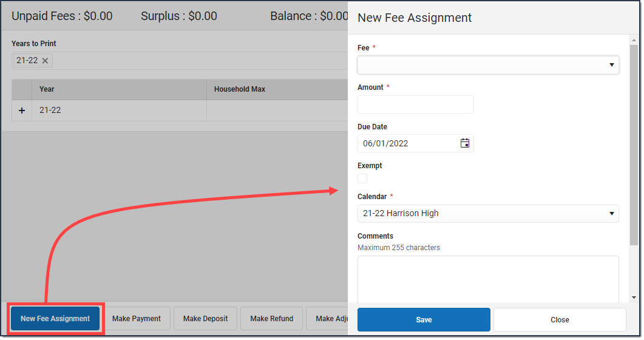Click the Make Refund button
The width and height of the screenshot is (644, 340).
271,319
